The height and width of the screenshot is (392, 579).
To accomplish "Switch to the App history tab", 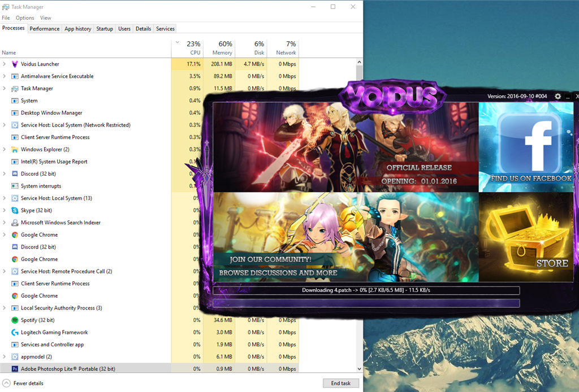I will (78, 29).
